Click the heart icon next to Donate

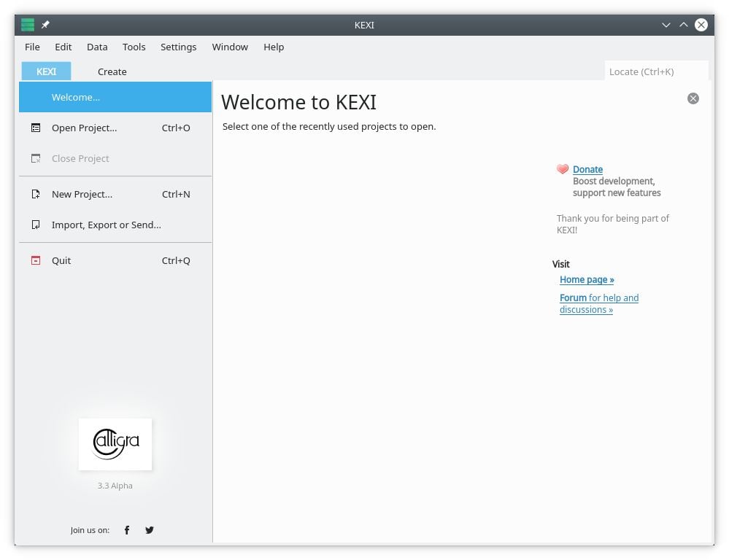[562, 168]
